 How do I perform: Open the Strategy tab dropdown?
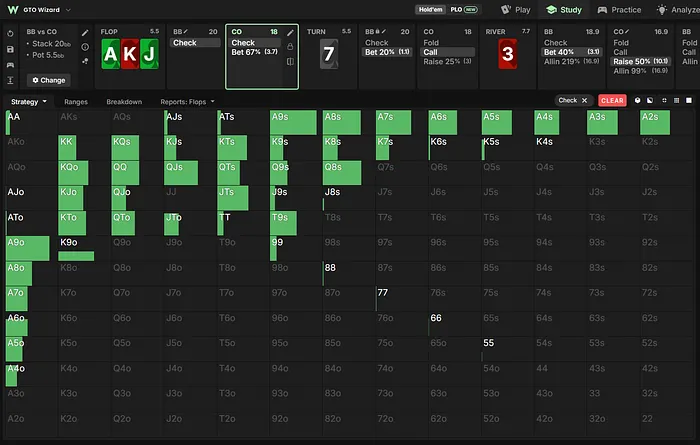[x=29, y=102]
